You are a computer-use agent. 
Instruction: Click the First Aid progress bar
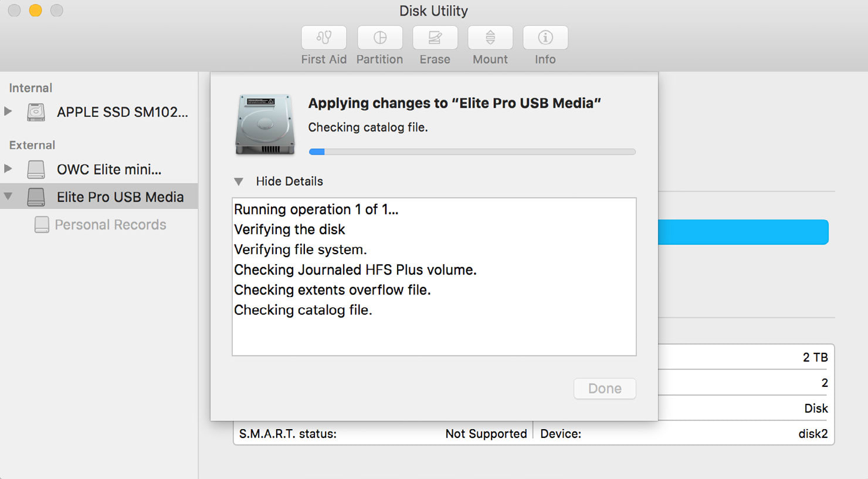(472, 152)
